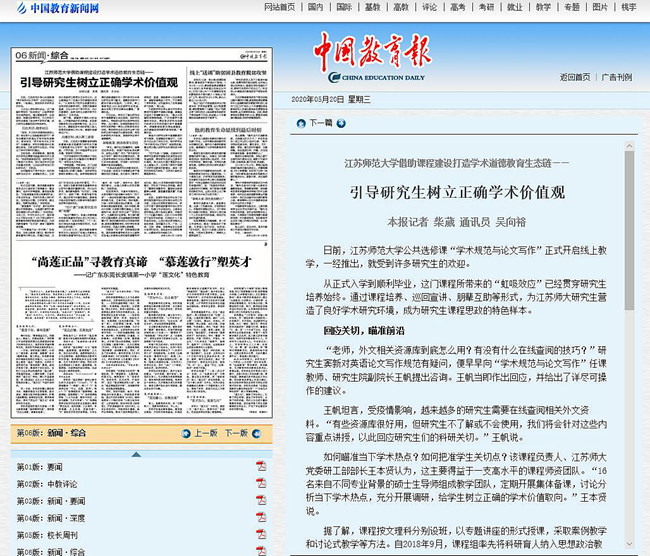
Task: Open the 国内 navigation menu item
Action: coord(315,7)
